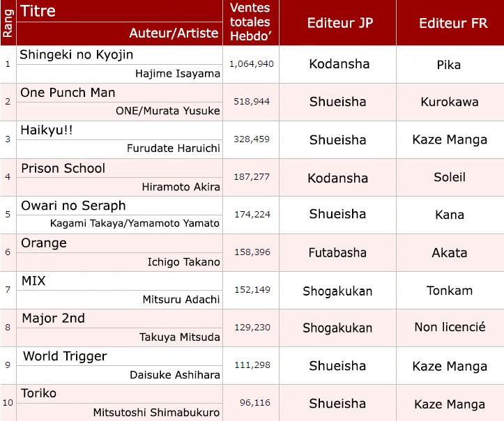Select author 'Hajime Isayama'
The image size is (504, 421).
pyautogui.click(x=178, y=74)
